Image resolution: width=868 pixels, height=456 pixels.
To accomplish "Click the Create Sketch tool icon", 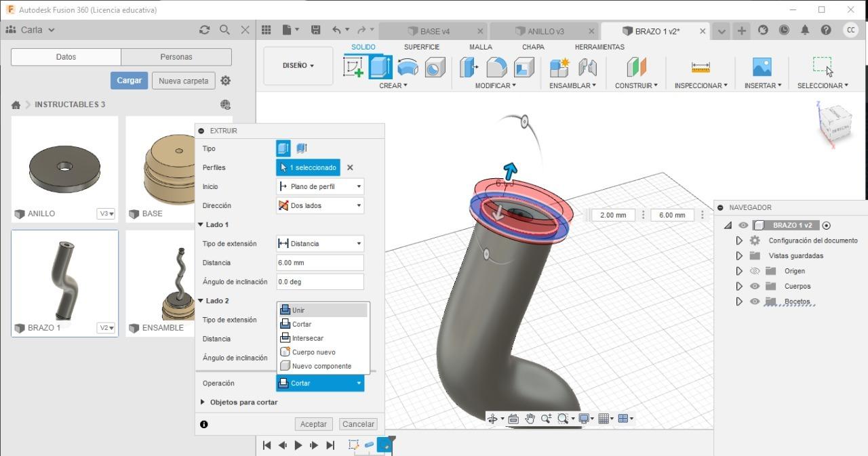I will (353, 66).
